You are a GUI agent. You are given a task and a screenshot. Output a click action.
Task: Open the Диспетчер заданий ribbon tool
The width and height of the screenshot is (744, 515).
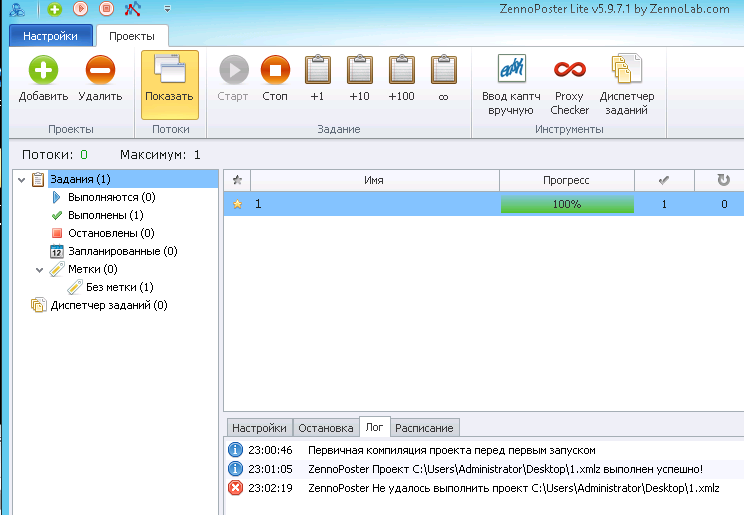click(x=627, y=85)
